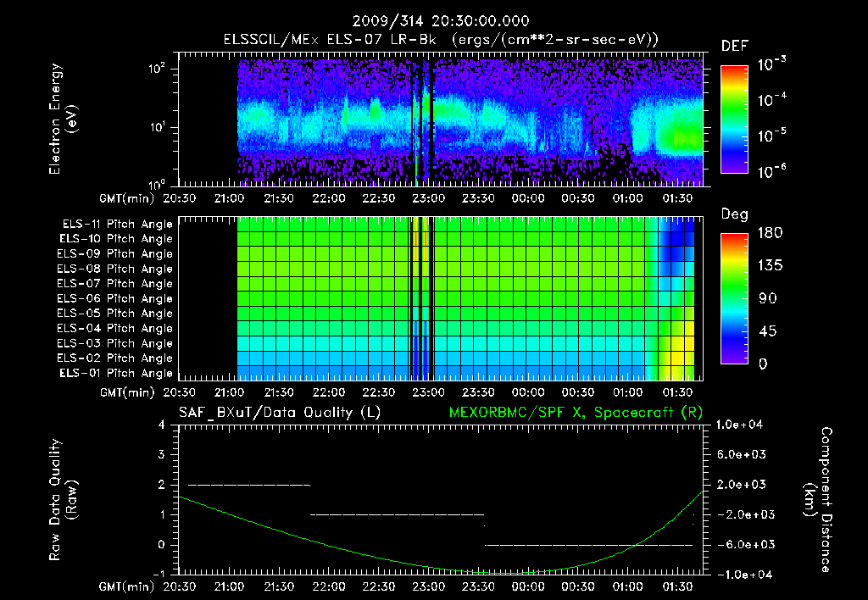Image resolution: width=868 pixels, height=600 pixels.
Task: Click the green MEXORBMC/SPF X, Spacecraft legend
Action: coord(576,413)
